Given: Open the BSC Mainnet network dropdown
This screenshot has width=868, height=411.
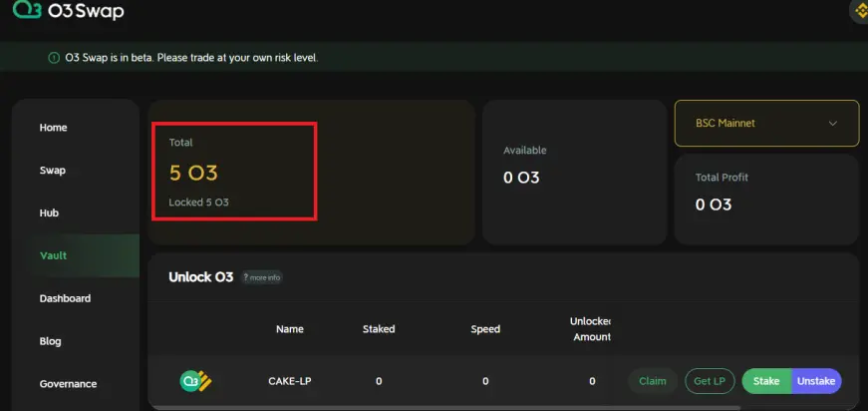Looking at the screenshot, I should (x=766, y=123).
